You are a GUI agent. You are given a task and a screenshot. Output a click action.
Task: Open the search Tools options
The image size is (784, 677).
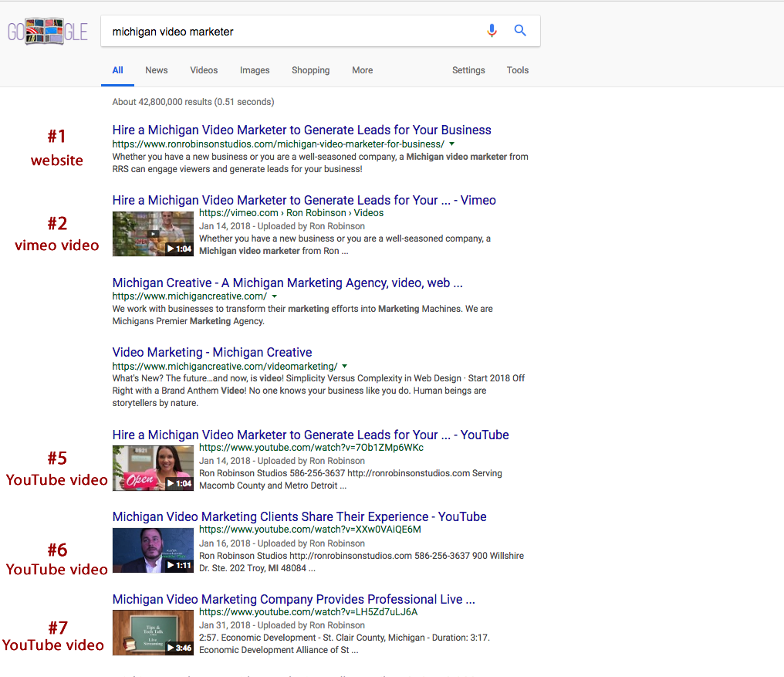(x=518, y=70)
